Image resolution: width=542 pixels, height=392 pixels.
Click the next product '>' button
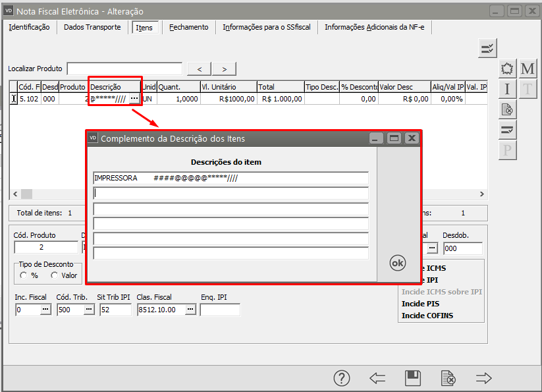pyautogui.click(x=224, y=69)
